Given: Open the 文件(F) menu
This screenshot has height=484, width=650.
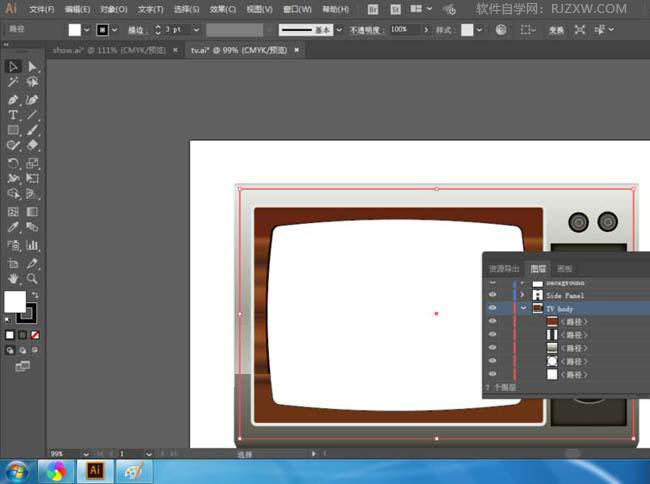Looking at the screenshot, I should pos(42,9).
